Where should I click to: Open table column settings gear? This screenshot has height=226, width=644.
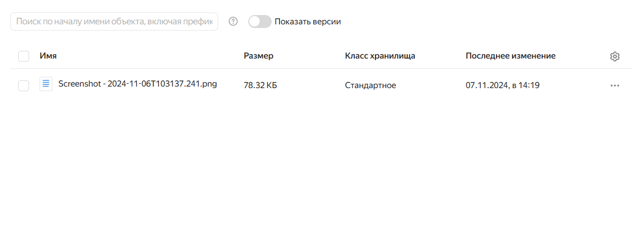point(615,56)
